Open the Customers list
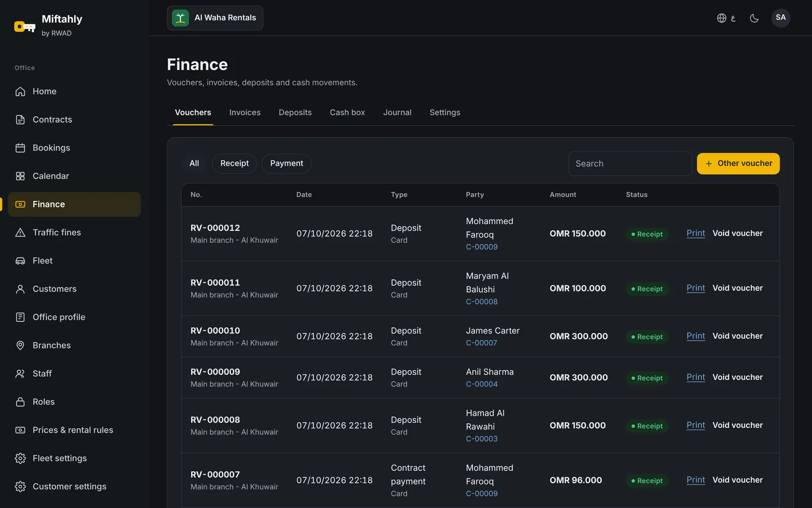The height and width of the screenshot is (508, 812). pyautogui.click(x=74, y=289)
